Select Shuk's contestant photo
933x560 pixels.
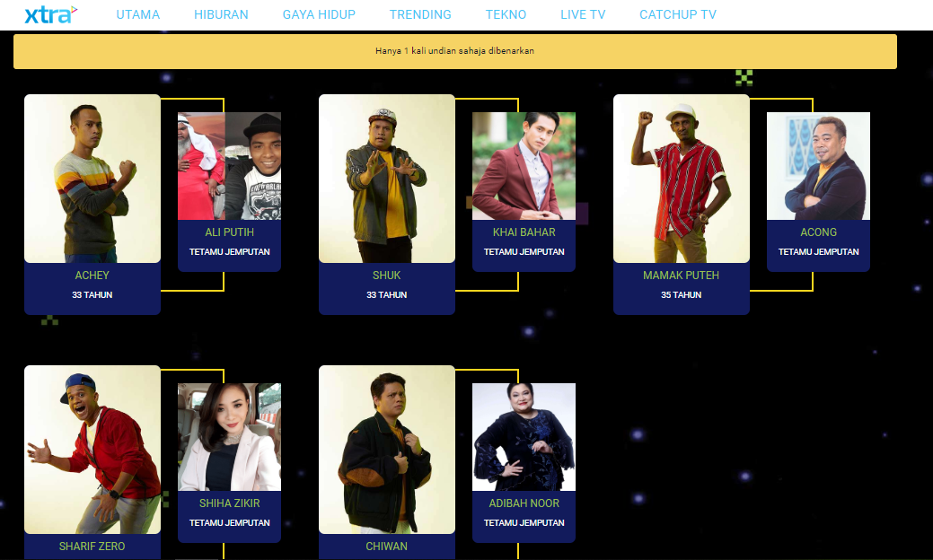[387, 179]
